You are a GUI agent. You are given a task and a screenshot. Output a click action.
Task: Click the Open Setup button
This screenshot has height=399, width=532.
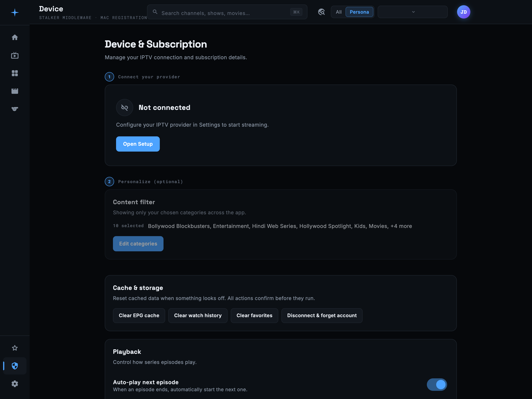click(138, 144)
